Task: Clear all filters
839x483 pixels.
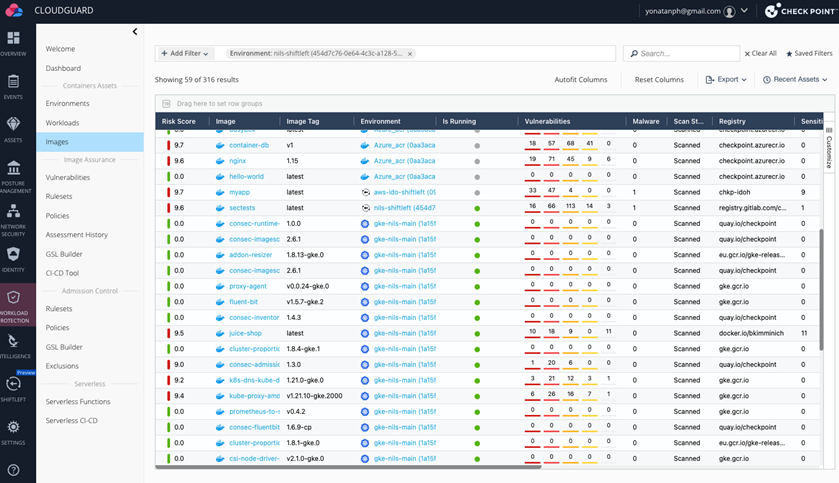Action: [x=760, y=53]
